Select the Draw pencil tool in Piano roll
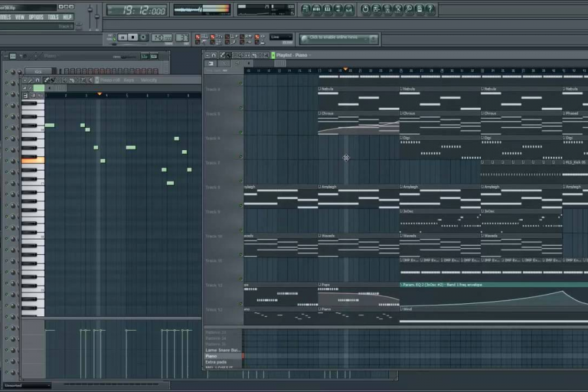588x392 pixels. point(46,80)
